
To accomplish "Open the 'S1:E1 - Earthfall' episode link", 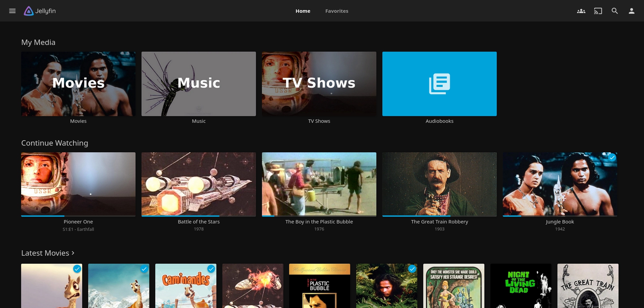I will click(78, 229).
